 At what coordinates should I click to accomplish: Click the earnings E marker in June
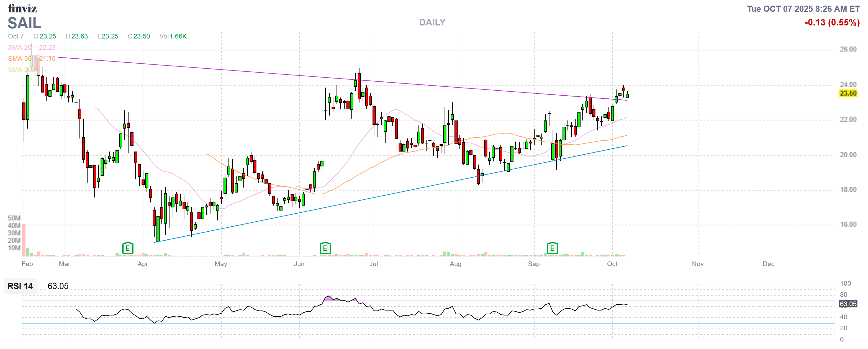pos(325,249)
